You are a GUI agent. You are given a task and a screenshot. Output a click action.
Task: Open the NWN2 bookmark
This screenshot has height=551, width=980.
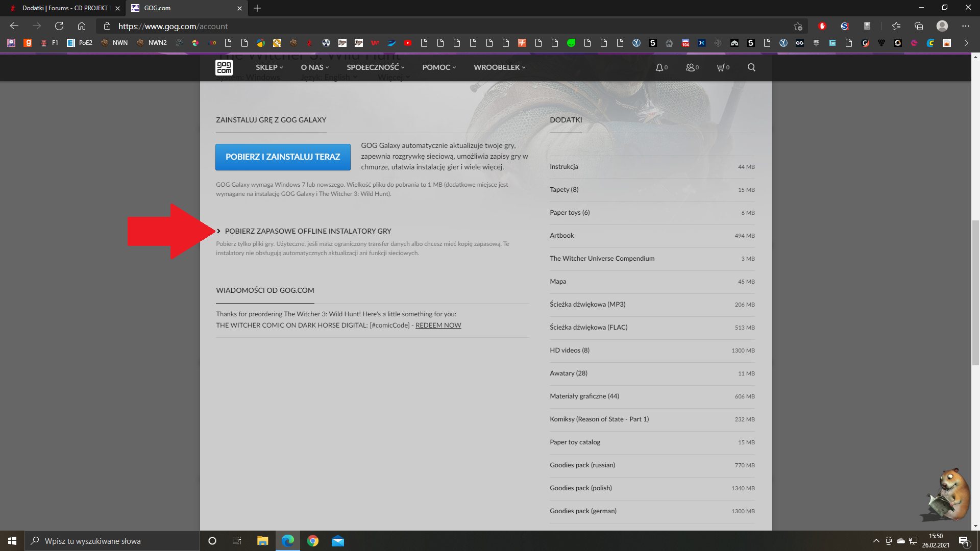pos(152,43)
